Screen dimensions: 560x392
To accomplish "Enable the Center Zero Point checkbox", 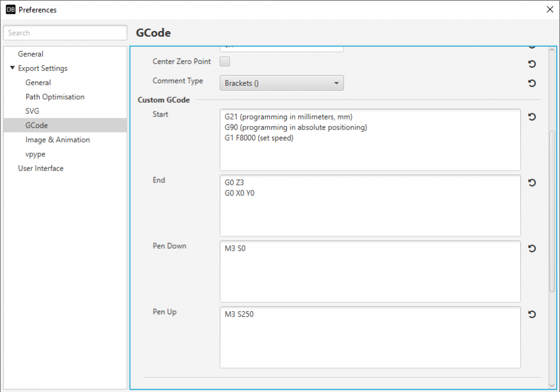I will pyautogui.click(x=225, y=62).
